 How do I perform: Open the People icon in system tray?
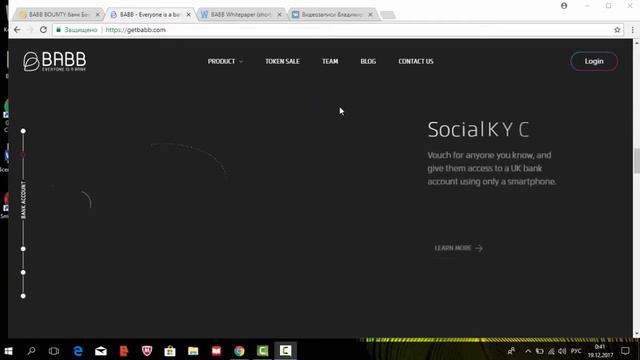(x=511, y=351)
